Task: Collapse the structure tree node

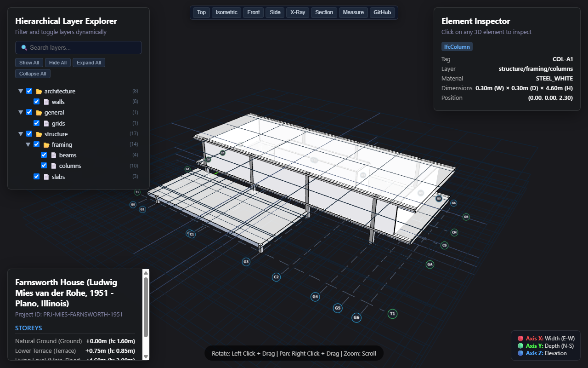Action: click(21, 134)
